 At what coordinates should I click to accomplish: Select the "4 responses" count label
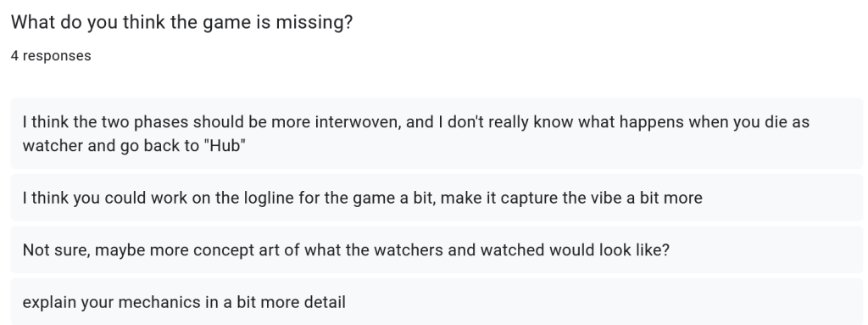point(51,55)
